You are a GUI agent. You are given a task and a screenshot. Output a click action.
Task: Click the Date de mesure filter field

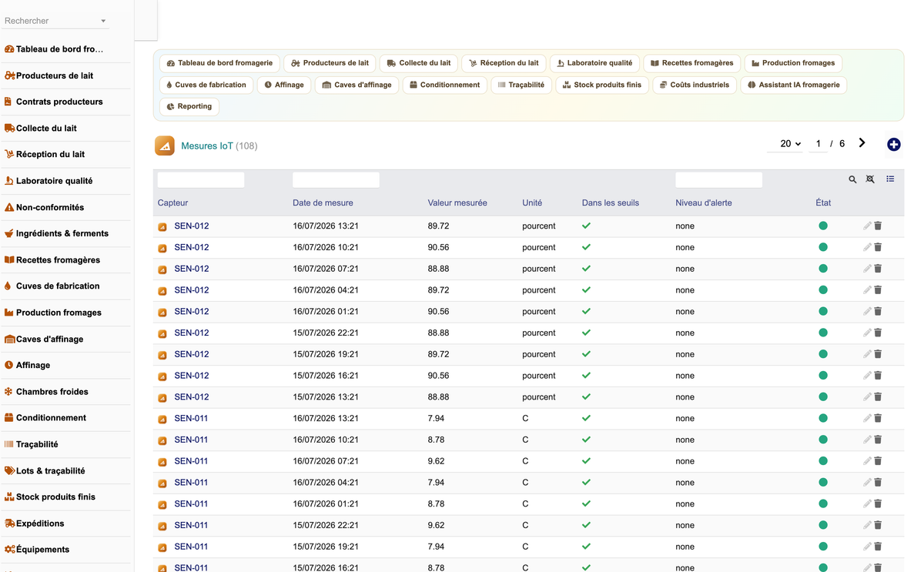coord(336,179)
